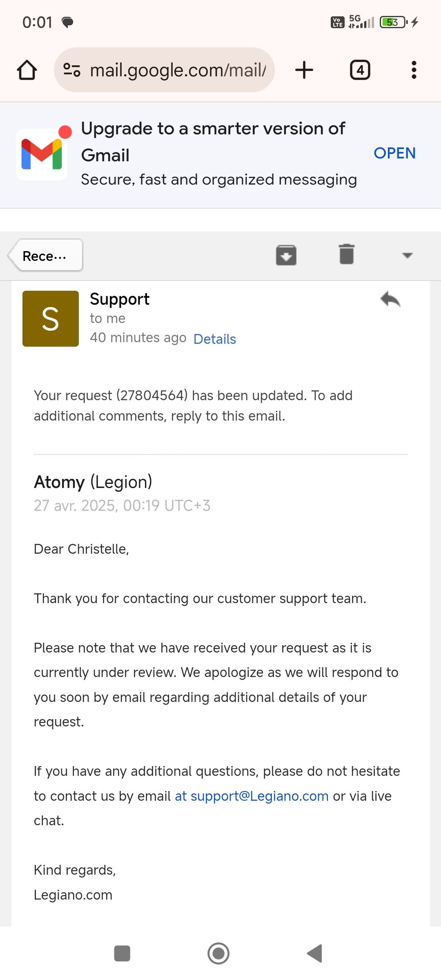Tap OPEN to upgrade Gmail
Screen dimensions: 441x980
point(394,153)
